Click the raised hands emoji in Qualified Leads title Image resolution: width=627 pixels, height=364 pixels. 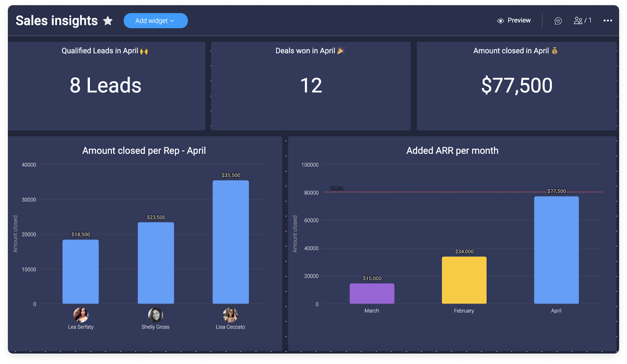143,50
